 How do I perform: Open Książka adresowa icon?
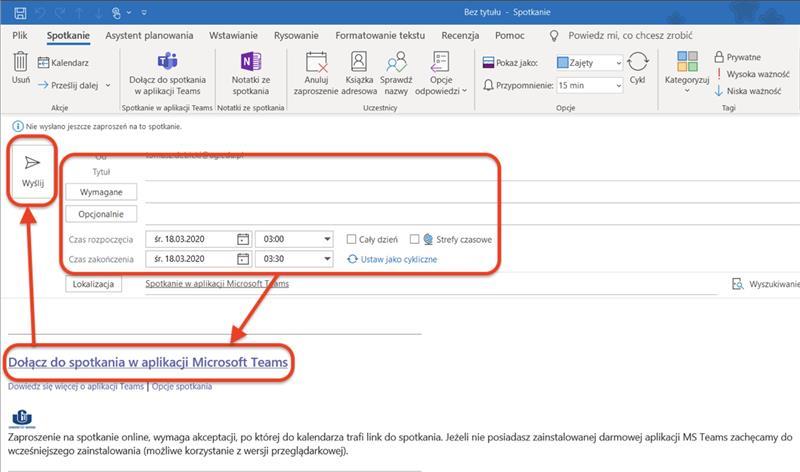[x=359, y=62]
